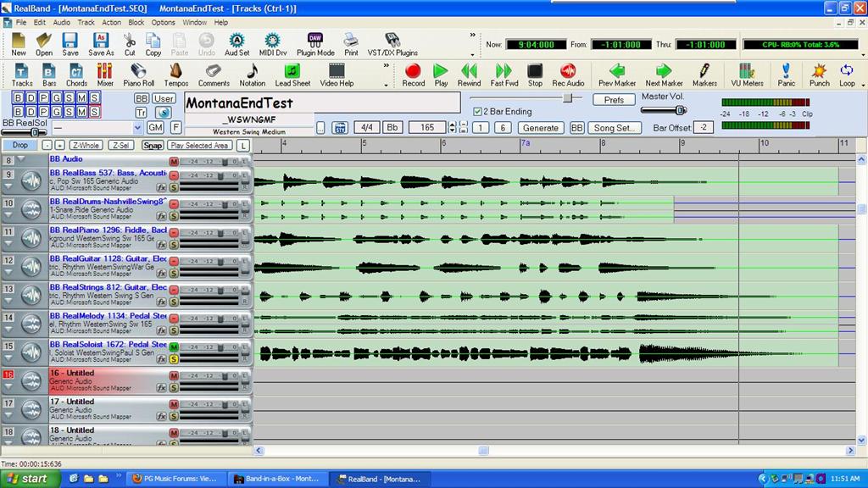The height and width of the screenshot is (488, 868).
Task: Expand BB Audio track 8 arrow
Action: coord(21,159)
